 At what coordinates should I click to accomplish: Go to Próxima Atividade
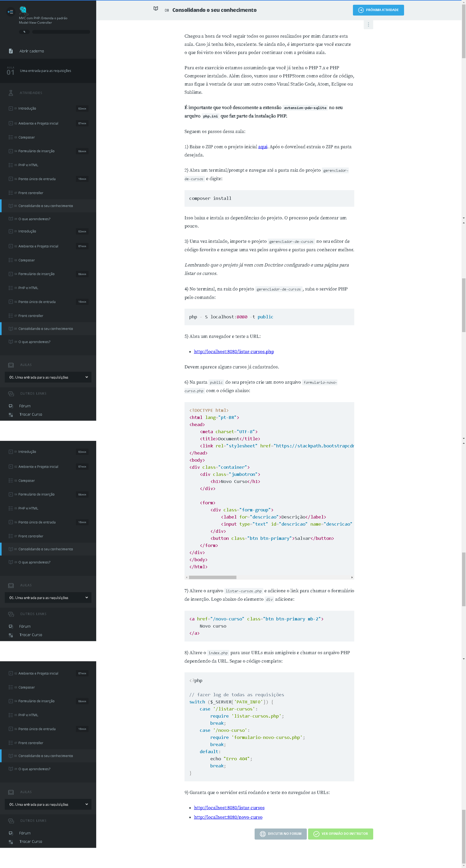click(378, 10)
